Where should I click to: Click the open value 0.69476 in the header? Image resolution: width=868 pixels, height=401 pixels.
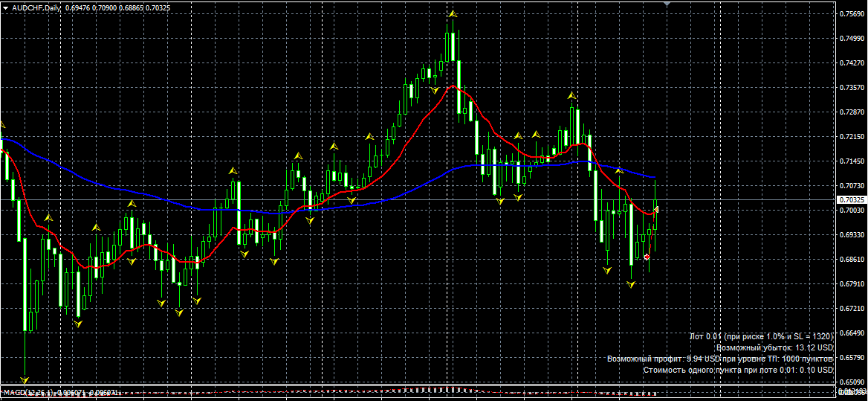coord(77,7)
